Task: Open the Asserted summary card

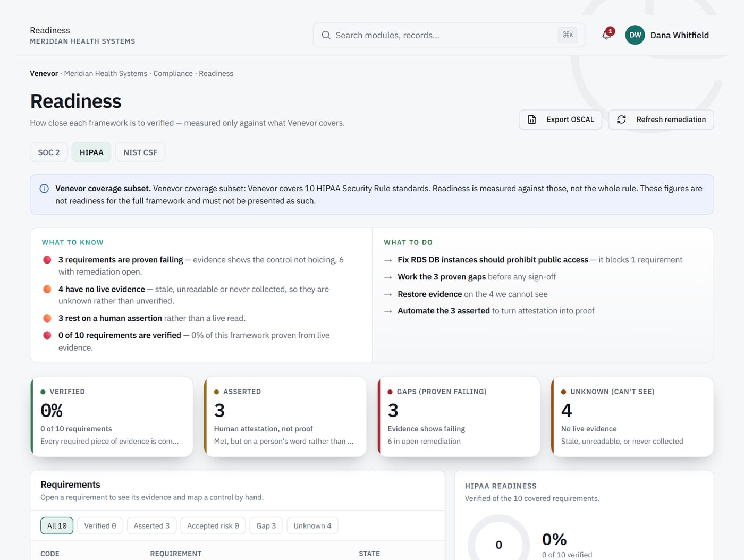Action: pos(285,417)
